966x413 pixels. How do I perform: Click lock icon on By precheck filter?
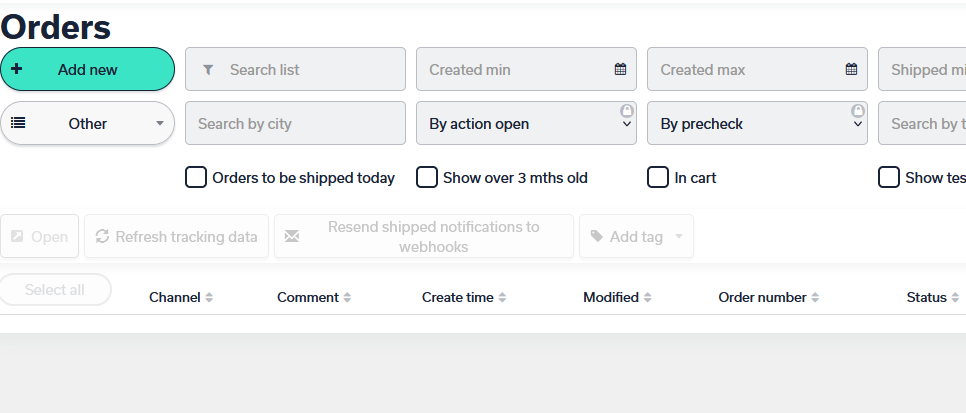coord(858,111)
